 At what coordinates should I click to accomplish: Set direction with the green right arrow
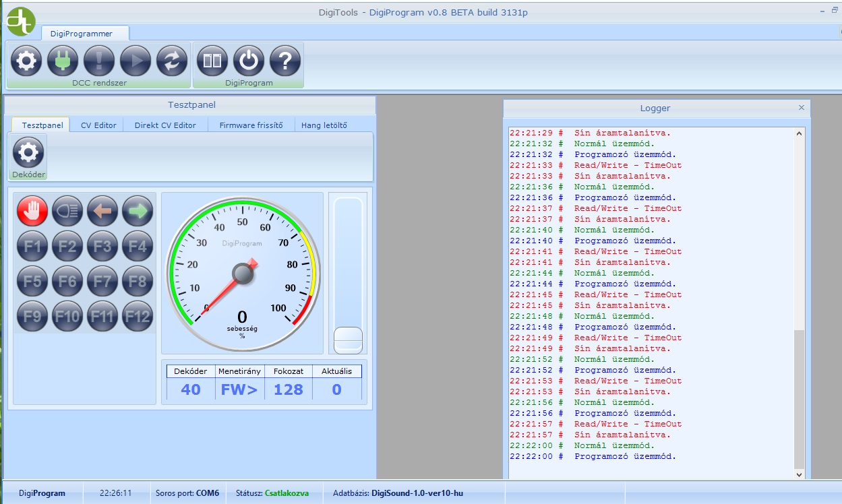pyautogui.click(x=138, y=211)
